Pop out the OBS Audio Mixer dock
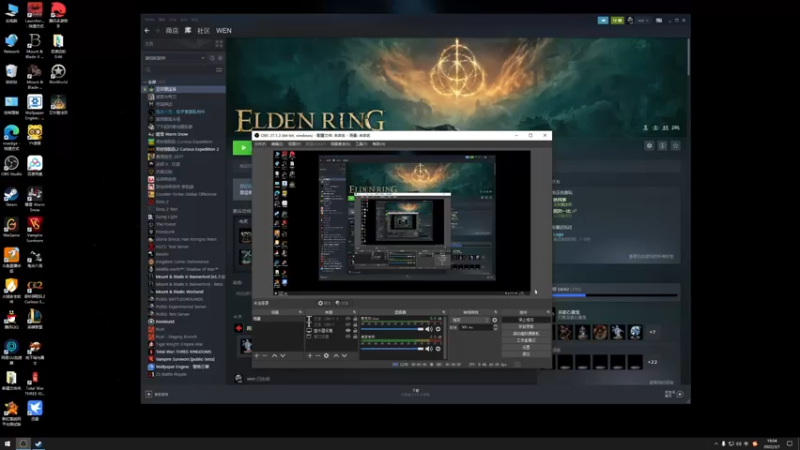Image resolution: width=800 pixels, height=450 pixels. pyautogui.click(x=443, y=312)
